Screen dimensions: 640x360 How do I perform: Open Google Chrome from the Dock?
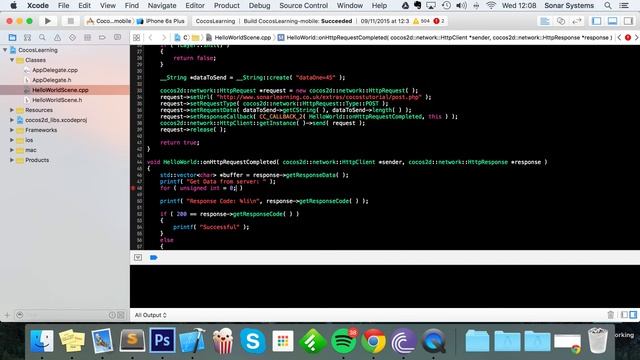[x=373, y=341]
